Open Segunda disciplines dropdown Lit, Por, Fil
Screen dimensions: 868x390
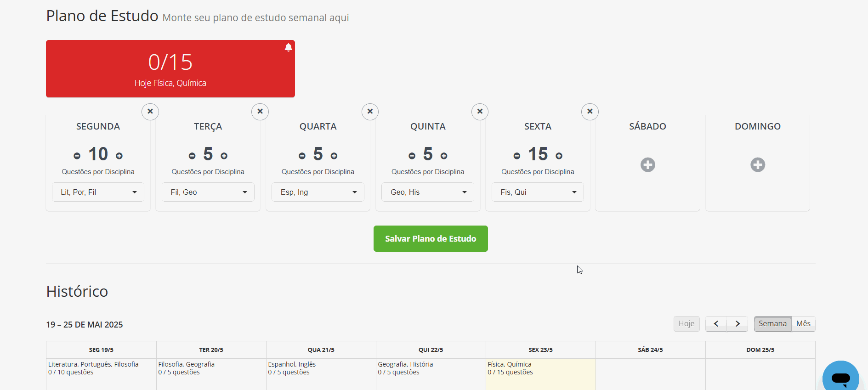(98, 192)
